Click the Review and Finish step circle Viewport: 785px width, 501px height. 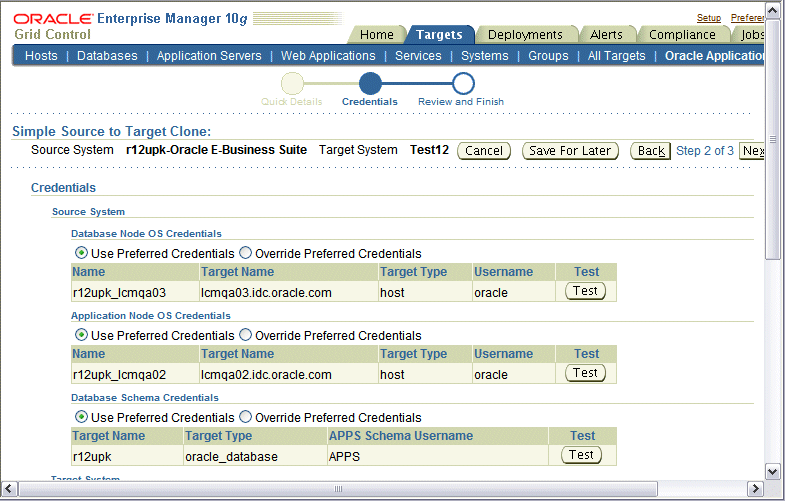click(x=463, y=84)
